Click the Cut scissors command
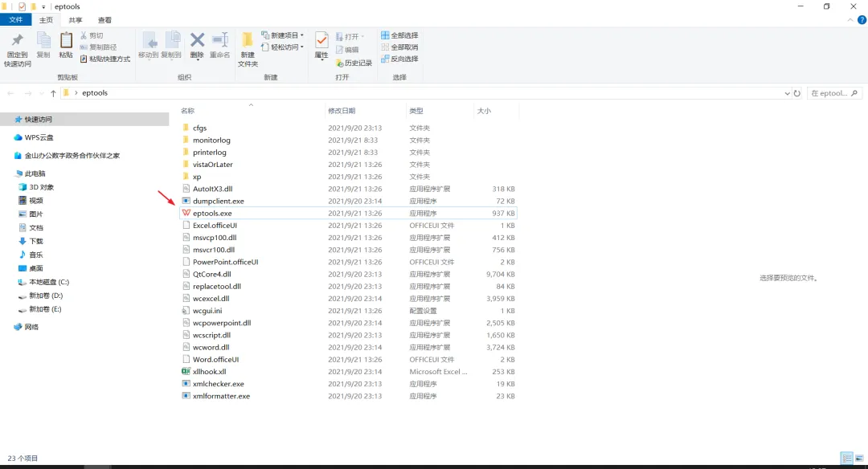868x469 pixels. tap(92, 35)
